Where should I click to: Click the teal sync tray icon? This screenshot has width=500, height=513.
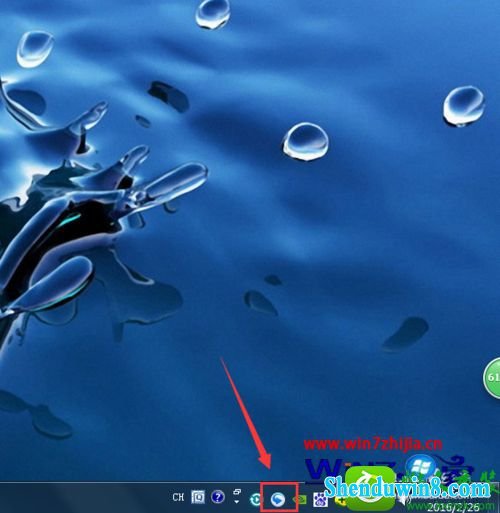pos(256,499)
